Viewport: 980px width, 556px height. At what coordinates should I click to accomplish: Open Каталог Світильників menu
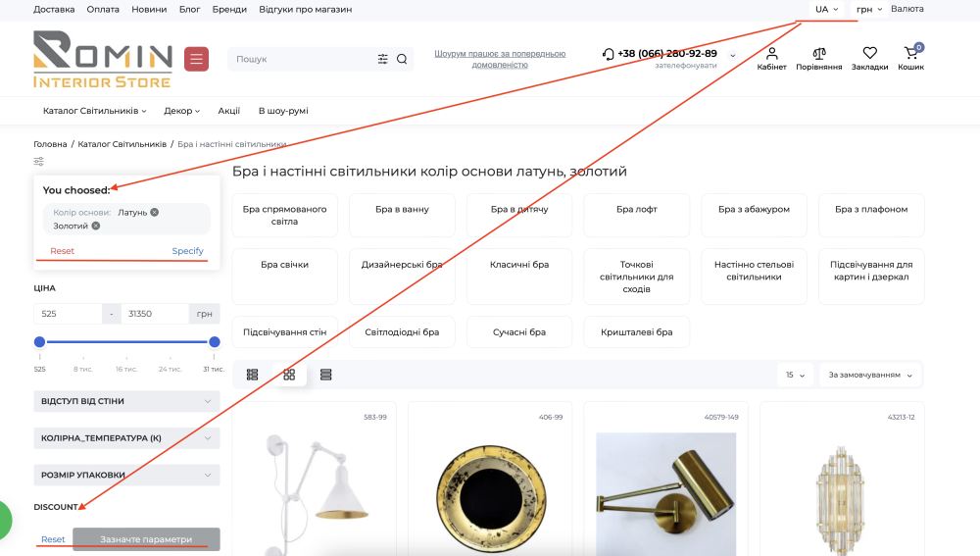94,111
